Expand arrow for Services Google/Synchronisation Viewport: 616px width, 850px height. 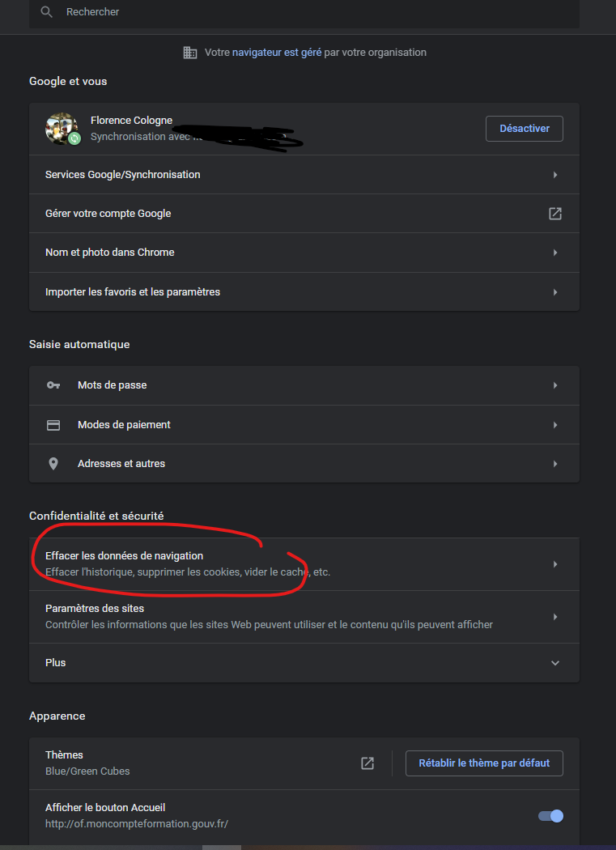[x=555, y=175]
